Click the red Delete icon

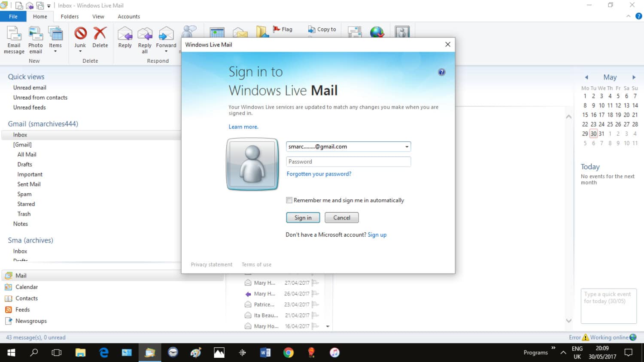[x=100, y=33]
